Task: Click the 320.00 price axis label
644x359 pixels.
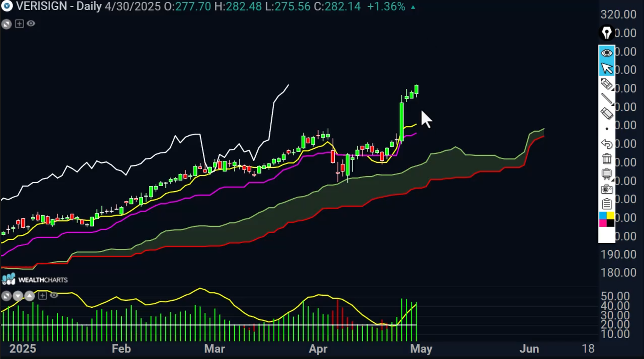Action: pos(618,14)
